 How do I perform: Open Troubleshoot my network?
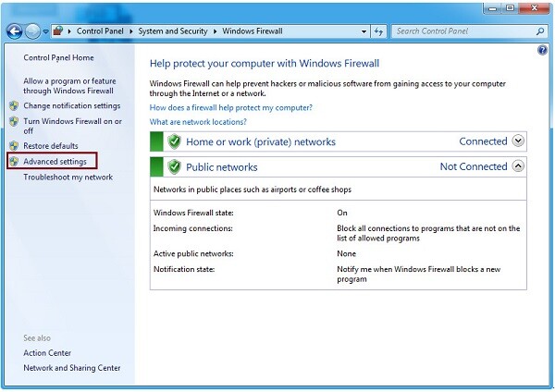click(68, 177)
